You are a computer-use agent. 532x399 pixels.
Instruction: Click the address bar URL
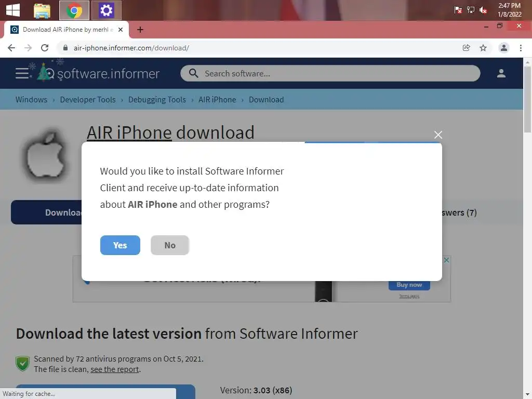(131, 48)
